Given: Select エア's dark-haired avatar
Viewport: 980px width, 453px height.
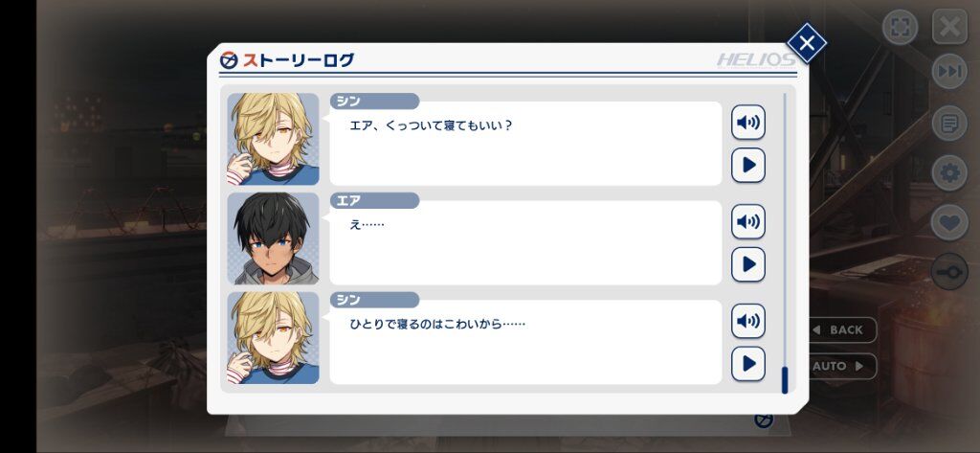Looking at the screenshot, I should click(273, 238).
